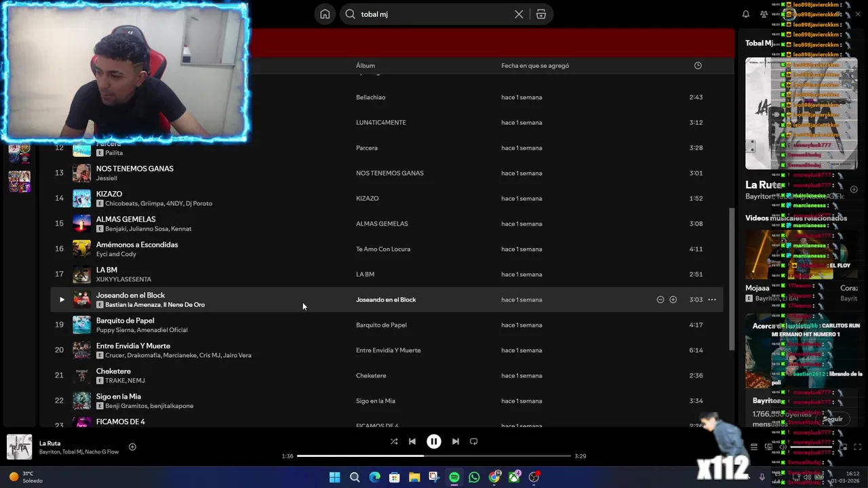Open the weather widget showing 31°C Soleado
Screen dimensions: 868x488
tap(26, 477)
